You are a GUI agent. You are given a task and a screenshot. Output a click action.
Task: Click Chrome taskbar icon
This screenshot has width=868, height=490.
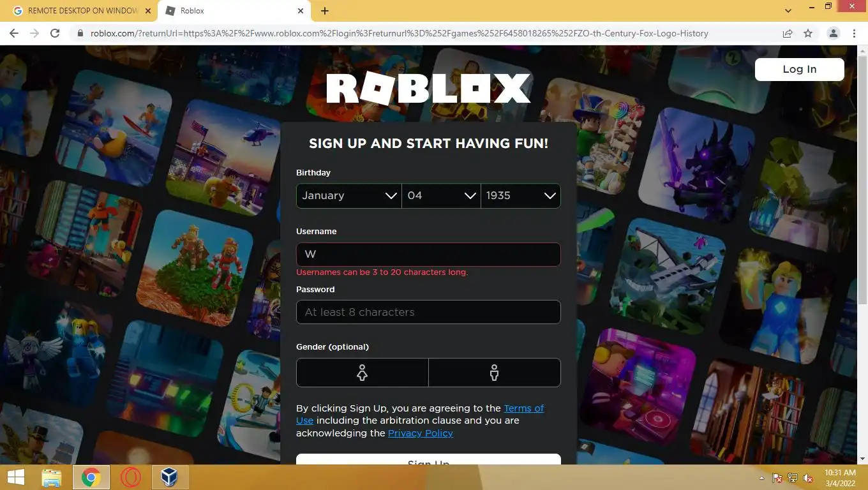click(91, 477)
